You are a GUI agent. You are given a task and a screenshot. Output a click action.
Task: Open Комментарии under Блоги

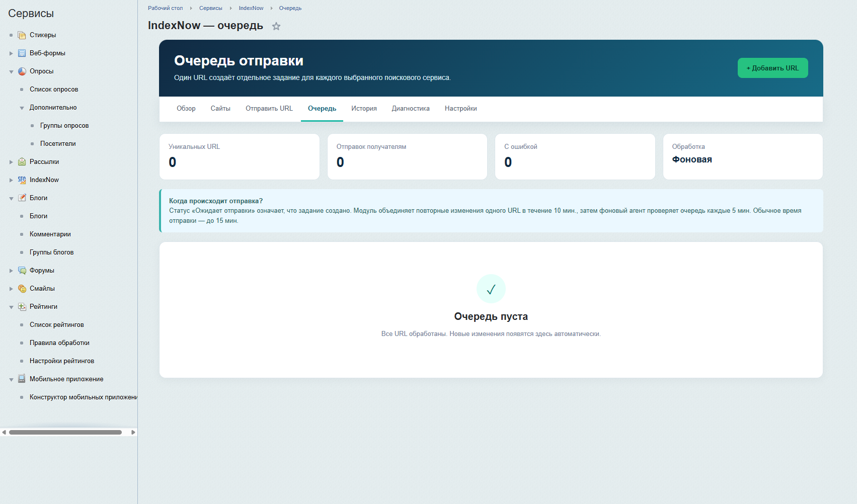click(50, 234)
